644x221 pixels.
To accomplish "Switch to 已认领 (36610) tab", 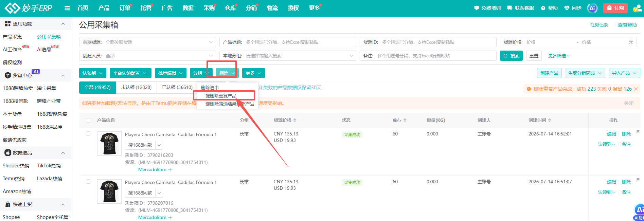I will [177, 87].
